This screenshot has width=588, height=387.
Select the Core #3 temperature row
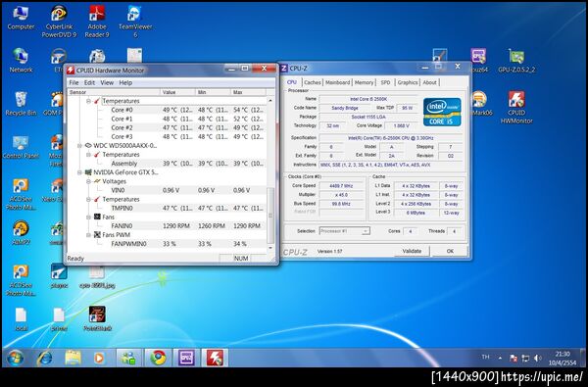pyautogui.click(x=167, y=137)
